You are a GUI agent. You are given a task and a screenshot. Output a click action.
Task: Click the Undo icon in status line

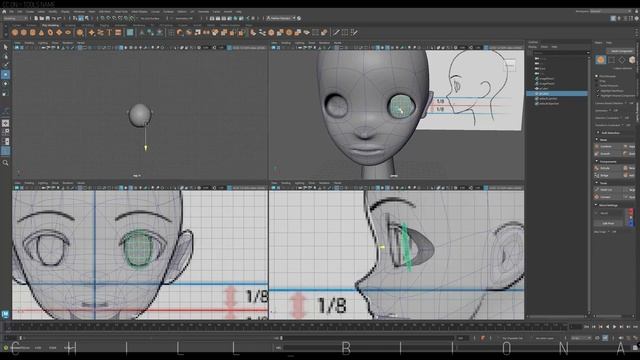tap(53, 18)
